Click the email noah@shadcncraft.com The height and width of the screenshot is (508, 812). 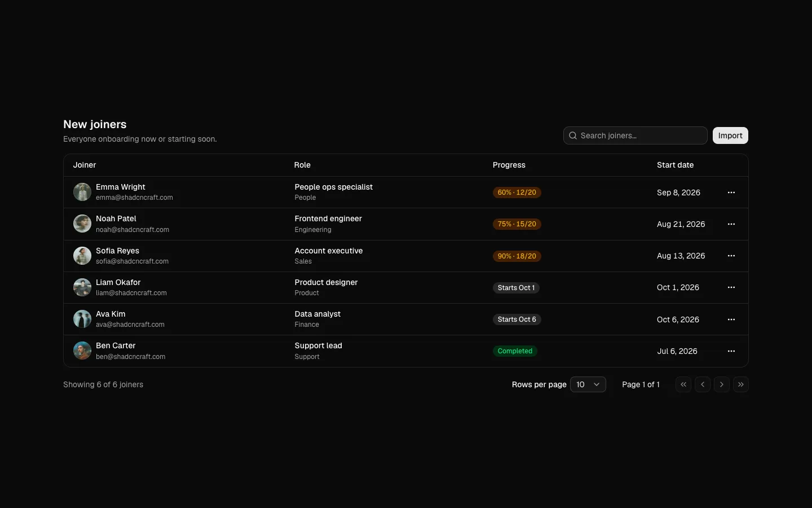coord(133,230)
